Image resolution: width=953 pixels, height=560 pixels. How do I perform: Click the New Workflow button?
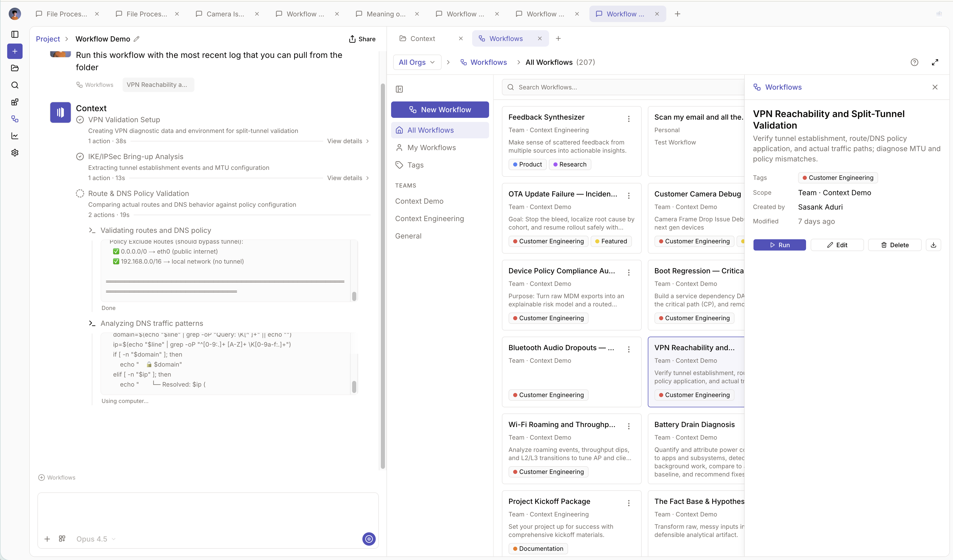click(440, 110)
